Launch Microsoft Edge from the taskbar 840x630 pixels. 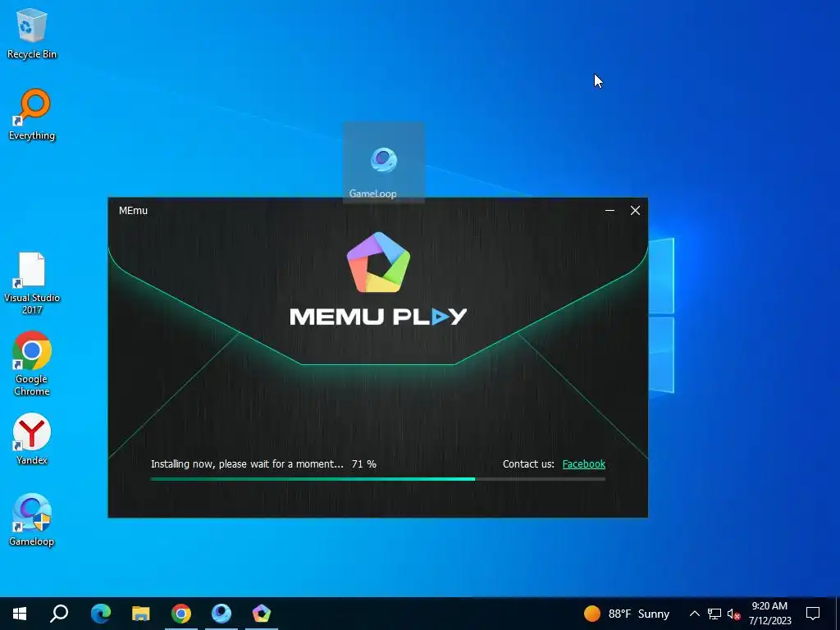100,614
